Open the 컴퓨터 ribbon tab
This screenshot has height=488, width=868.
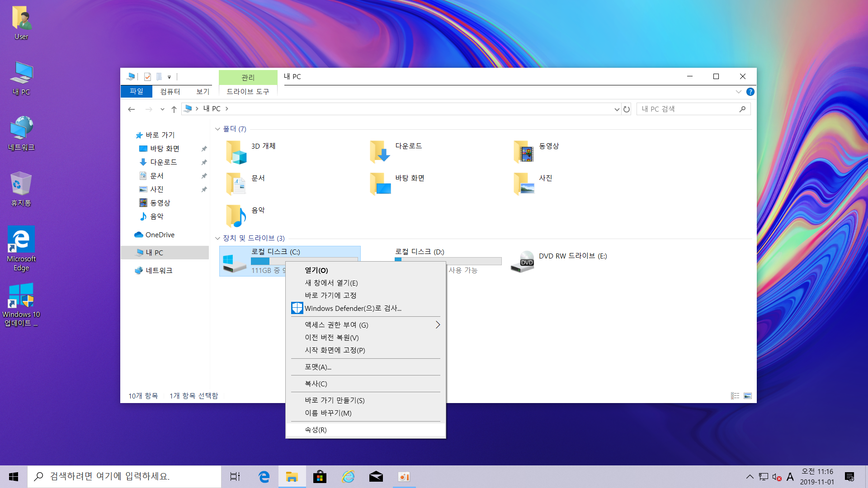(x=170, y=91)
